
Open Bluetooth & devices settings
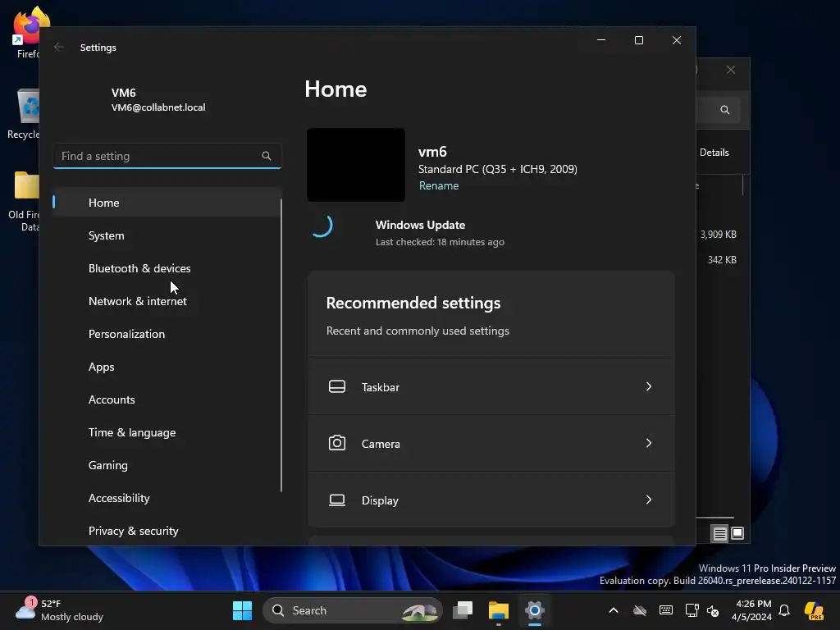click(x=167, y=268)
